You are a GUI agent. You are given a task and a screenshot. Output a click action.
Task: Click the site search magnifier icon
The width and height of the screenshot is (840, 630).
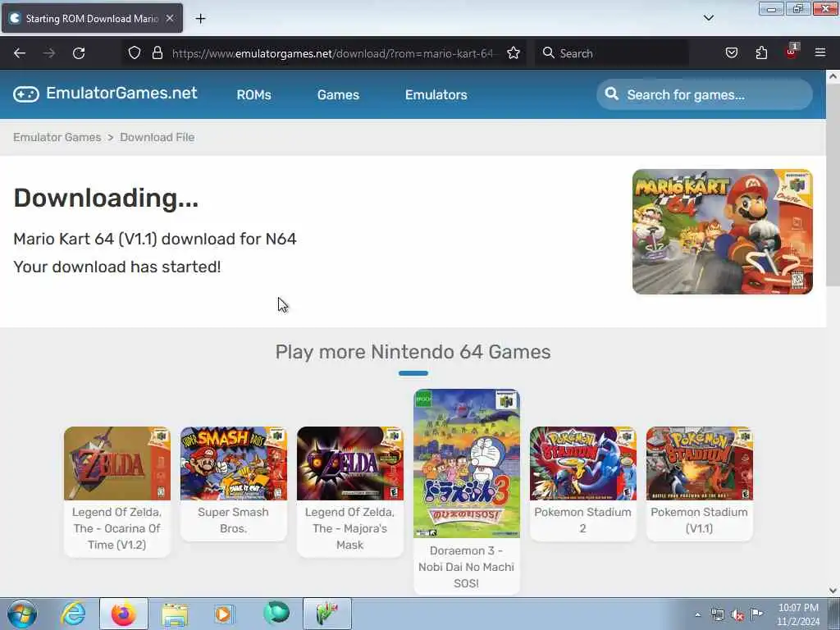tap(611, 94)
